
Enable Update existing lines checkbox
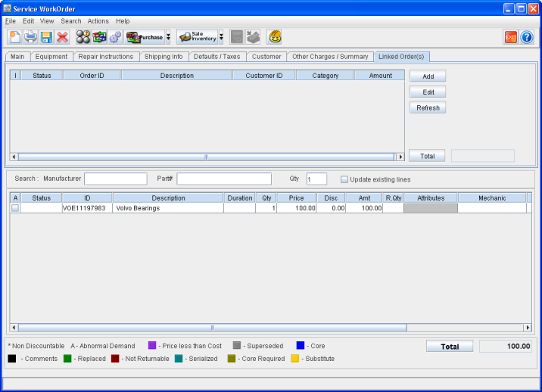(x=344, y=179)
